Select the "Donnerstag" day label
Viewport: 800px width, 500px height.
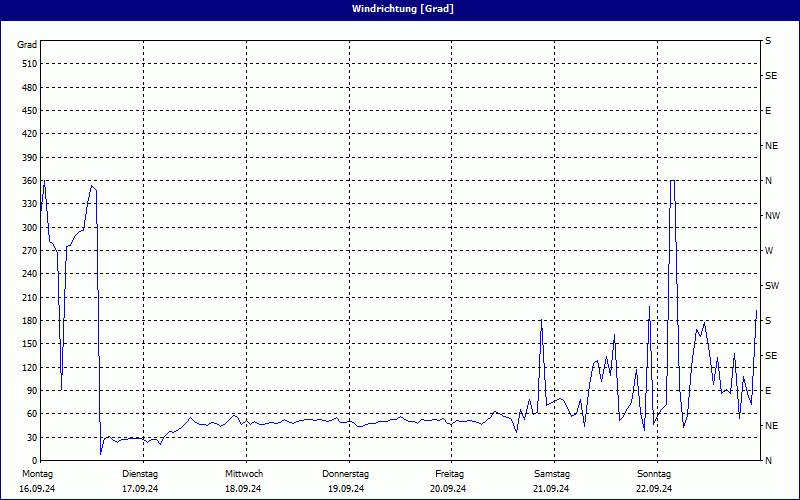pyautogui.click(x=345, y=474)
